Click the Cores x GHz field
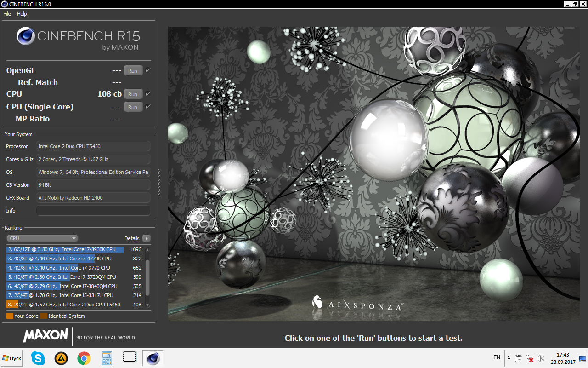Image resolution: width=588 pixels, height=368 pixels. 93,159
